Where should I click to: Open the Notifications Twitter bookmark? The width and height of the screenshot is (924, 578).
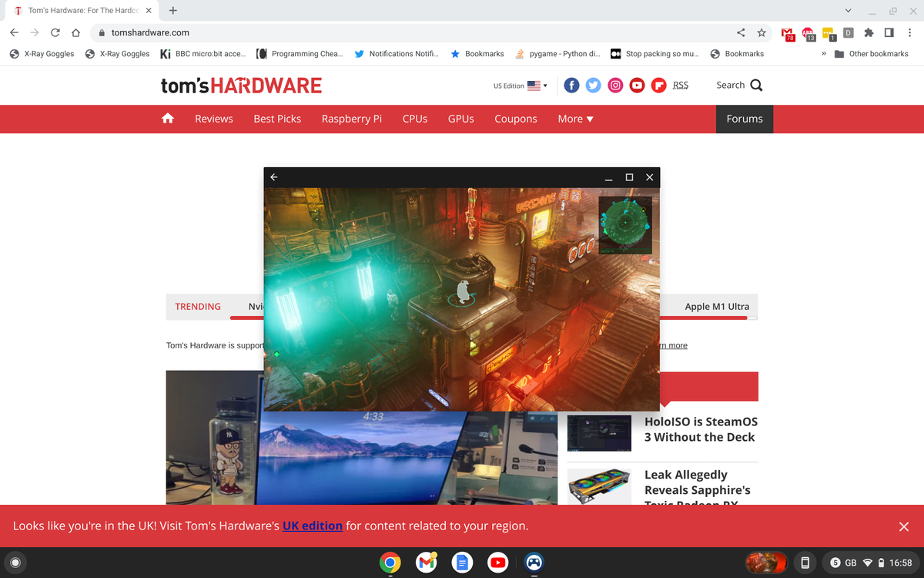[397, 54]
